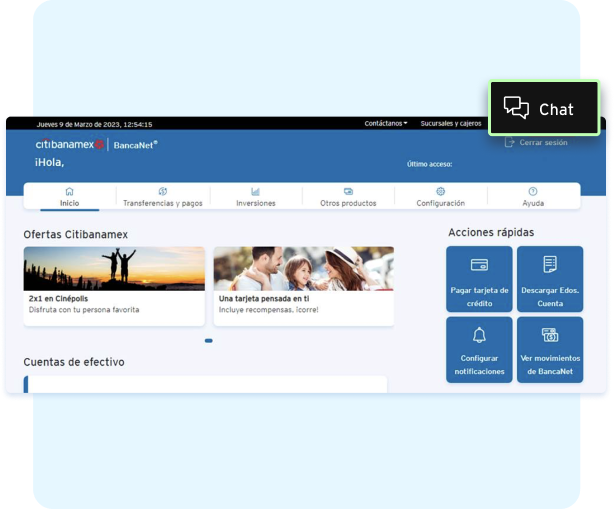This screenshot has height=509, width=615.
Task: Click the document icon in Descargar Edos. Cuenta
Action: pos(550,264)
